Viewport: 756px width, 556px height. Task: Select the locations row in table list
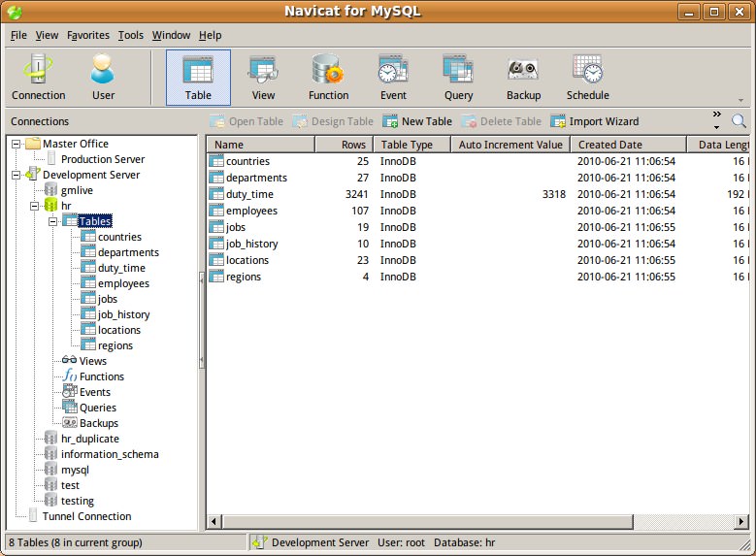tap(477, 260)
